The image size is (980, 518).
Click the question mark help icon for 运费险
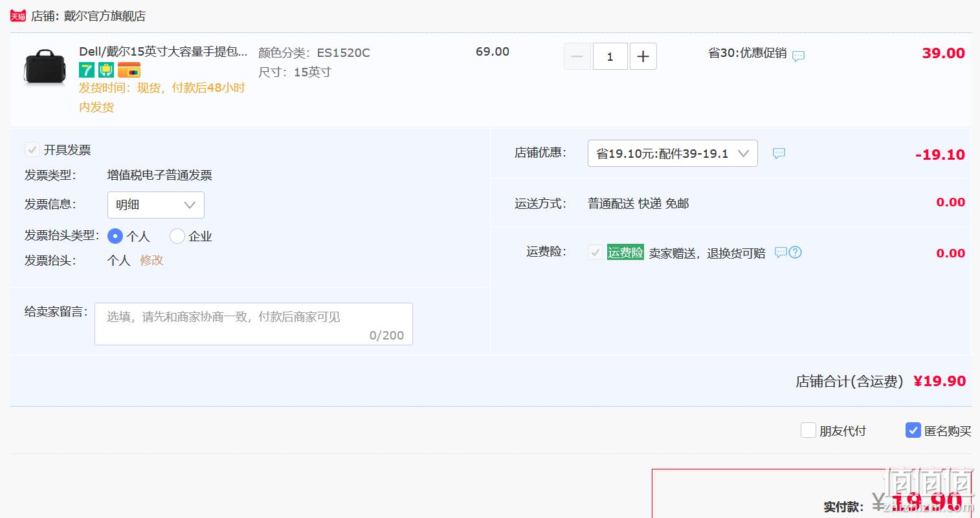pos(796,252)
